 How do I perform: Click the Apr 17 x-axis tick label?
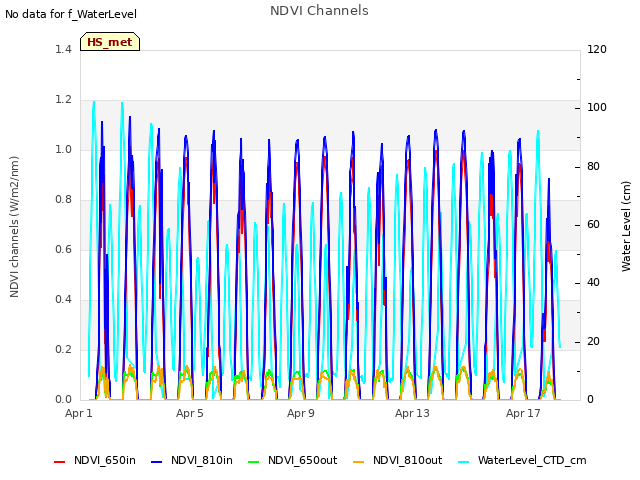pyautogui.click(x=523, y=413)
